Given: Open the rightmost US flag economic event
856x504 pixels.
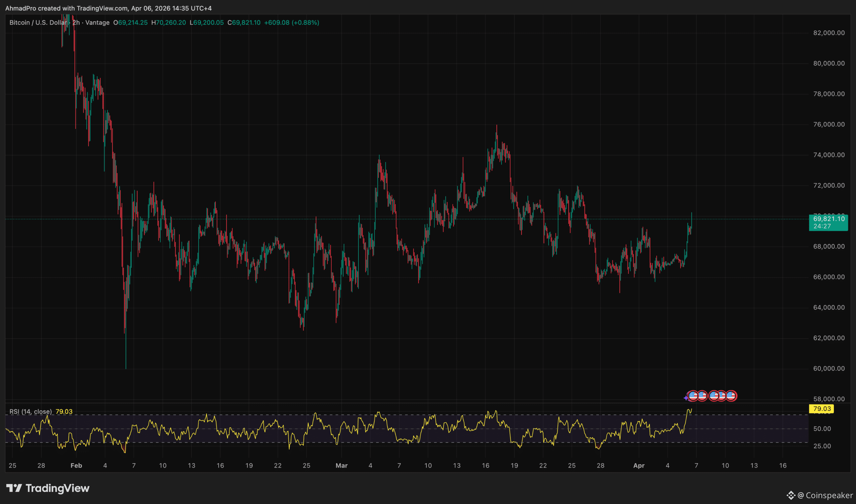Looking at the screenshot, I should pyautogui.click(x=731, y=396).
